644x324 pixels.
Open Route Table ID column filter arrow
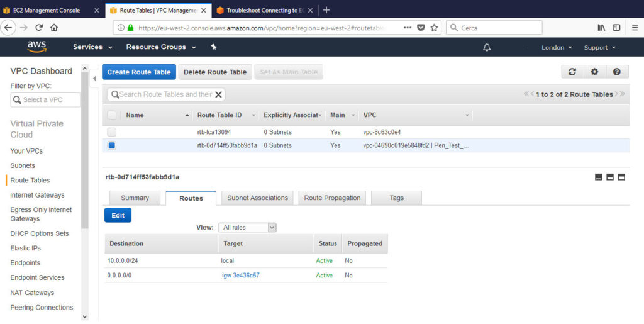253,115
